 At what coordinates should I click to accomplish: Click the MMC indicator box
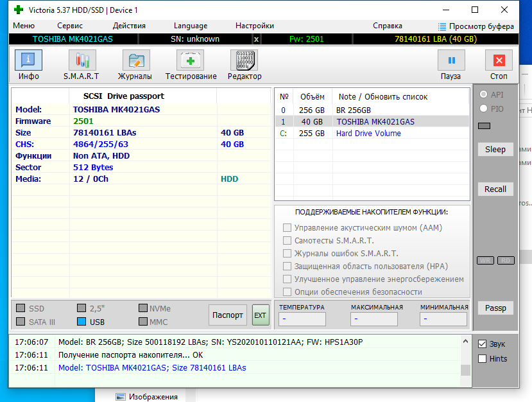[143, 321]
